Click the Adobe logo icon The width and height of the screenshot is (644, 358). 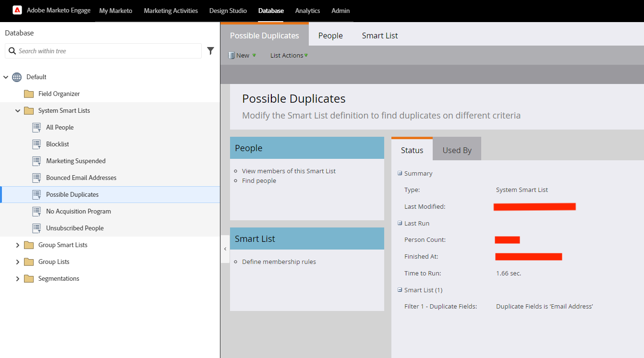(x=17, y=10)
